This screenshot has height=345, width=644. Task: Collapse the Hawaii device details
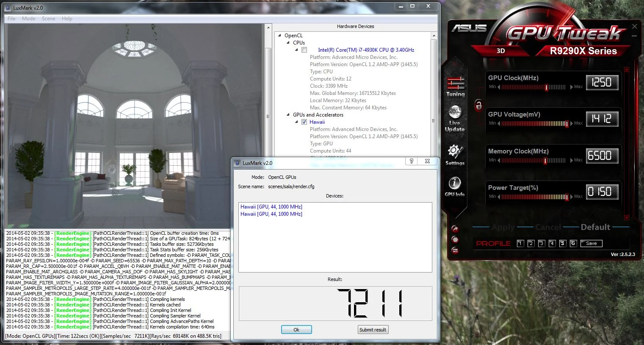point(297,122)
